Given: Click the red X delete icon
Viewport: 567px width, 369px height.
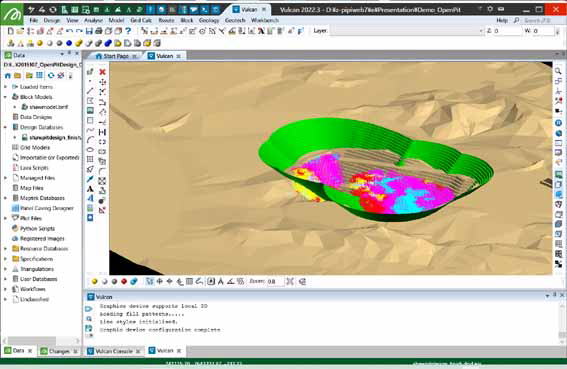Looking at the screenshot, I should [102, 72].
